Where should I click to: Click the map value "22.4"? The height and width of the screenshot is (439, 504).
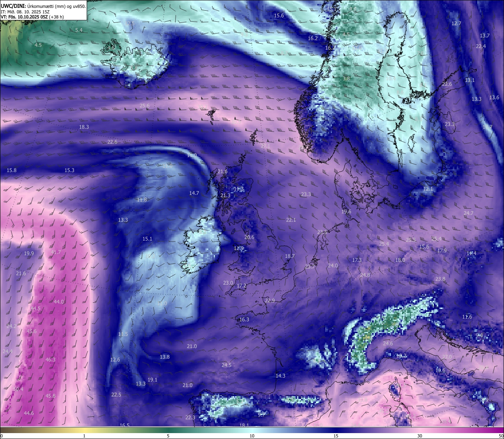coord(481,46)
